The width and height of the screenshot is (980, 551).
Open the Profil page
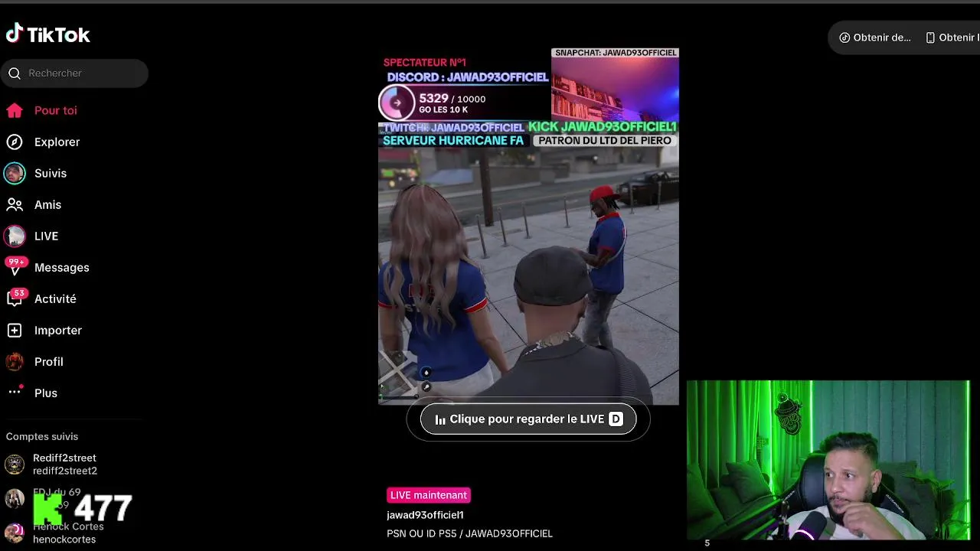coord(49,361)
